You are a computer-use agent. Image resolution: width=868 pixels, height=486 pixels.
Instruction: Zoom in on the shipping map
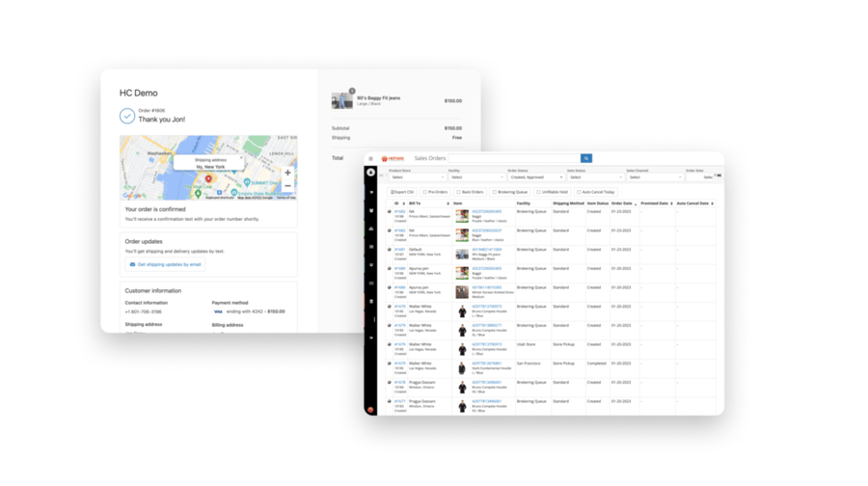pyautogui.click(x=287, y=174)
